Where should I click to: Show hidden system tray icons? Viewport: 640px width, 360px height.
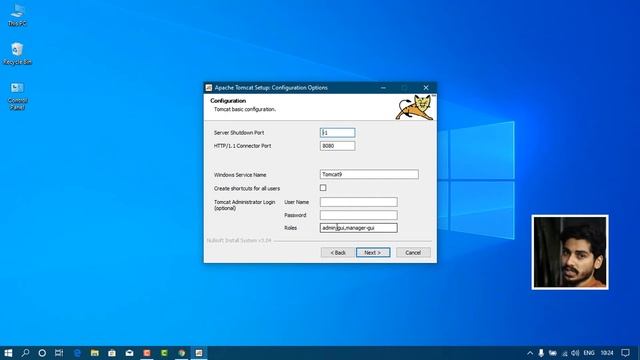tap(530, 353)
